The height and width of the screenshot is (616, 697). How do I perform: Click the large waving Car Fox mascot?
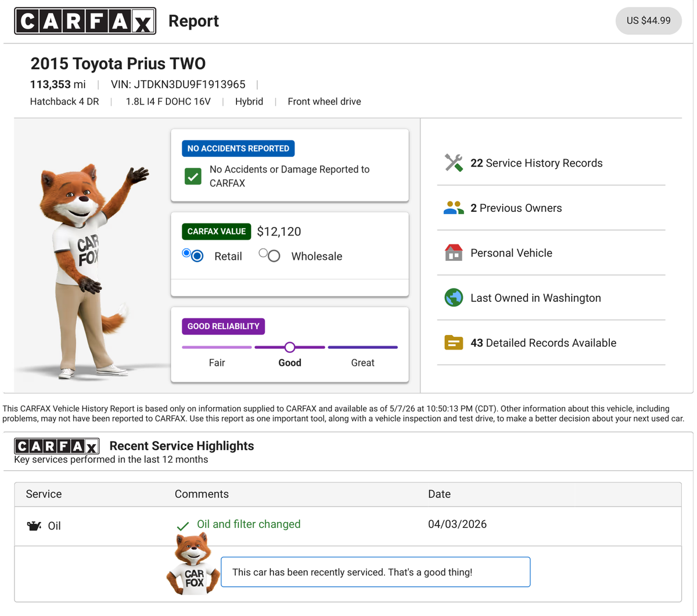coord(93,272)
